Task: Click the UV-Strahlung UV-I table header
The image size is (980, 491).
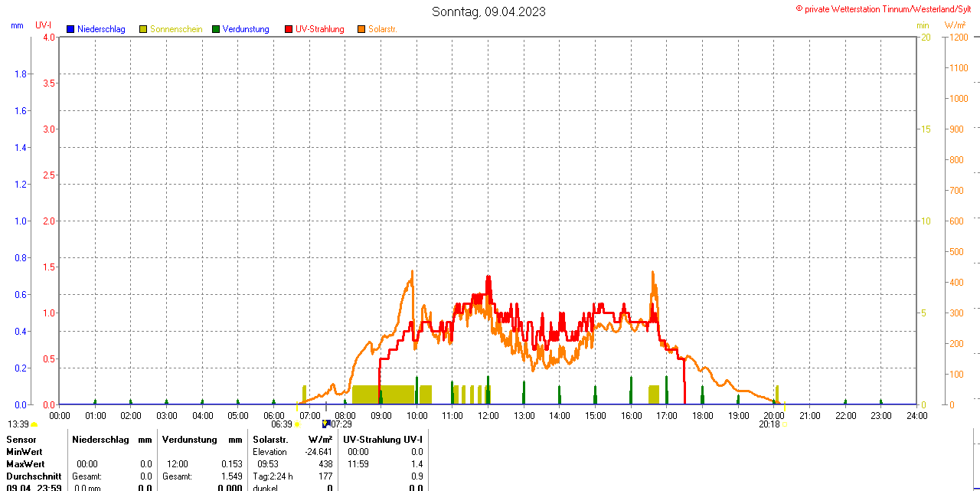Action: (382, 440)
